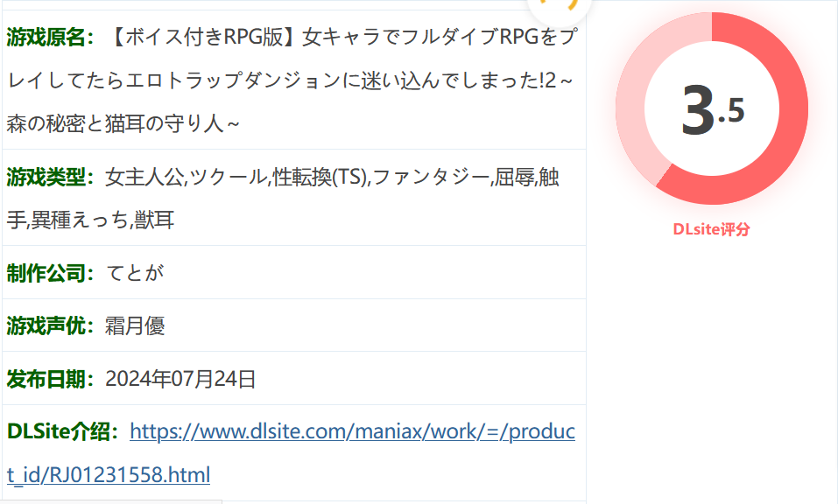
Task: Click the 游戏类型 field label
Action: pos(50,178)
